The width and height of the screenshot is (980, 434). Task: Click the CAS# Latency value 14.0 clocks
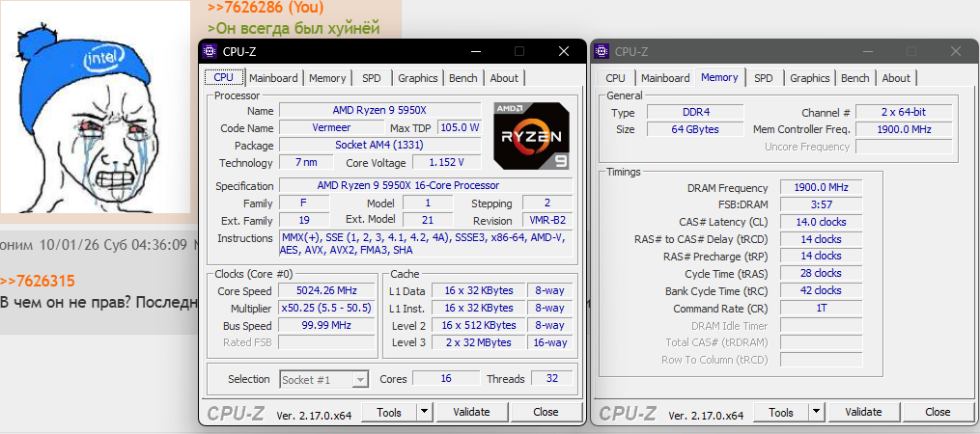(x=822, y=222)
